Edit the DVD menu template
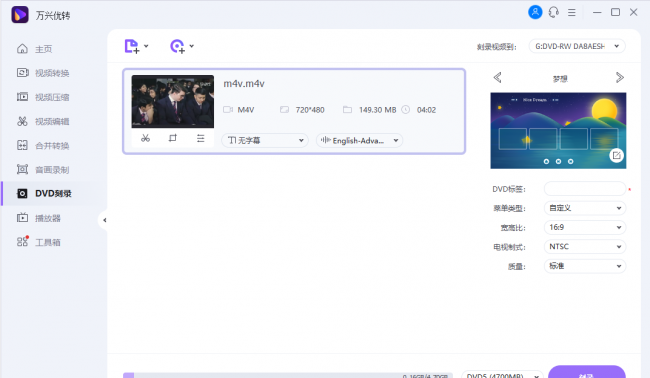Image resolution: width=650 pixels, height=378 pixels. (616, 155)
